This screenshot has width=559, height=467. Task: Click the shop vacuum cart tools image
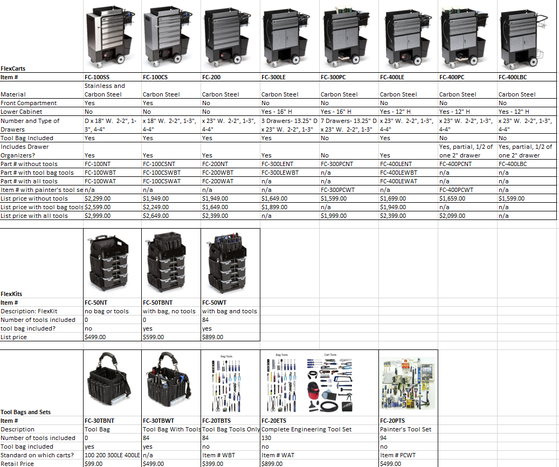[330, 382]
